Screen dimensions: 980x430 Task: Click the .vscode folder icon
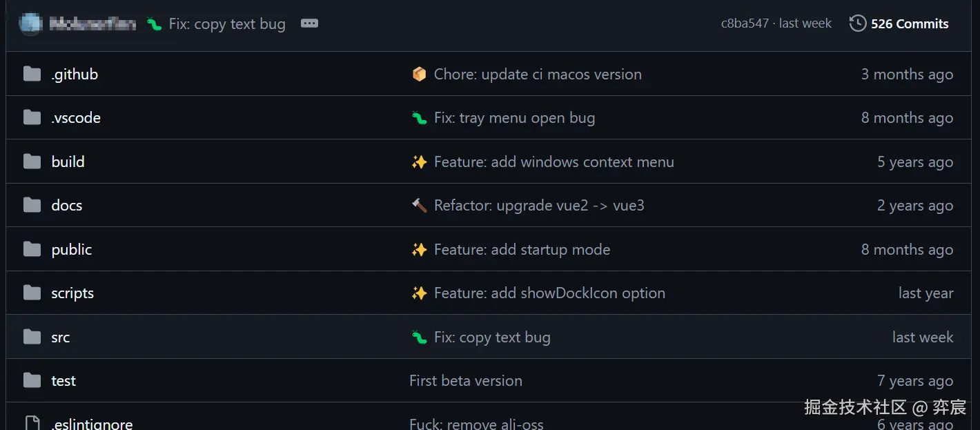click(x=32, y=118)
